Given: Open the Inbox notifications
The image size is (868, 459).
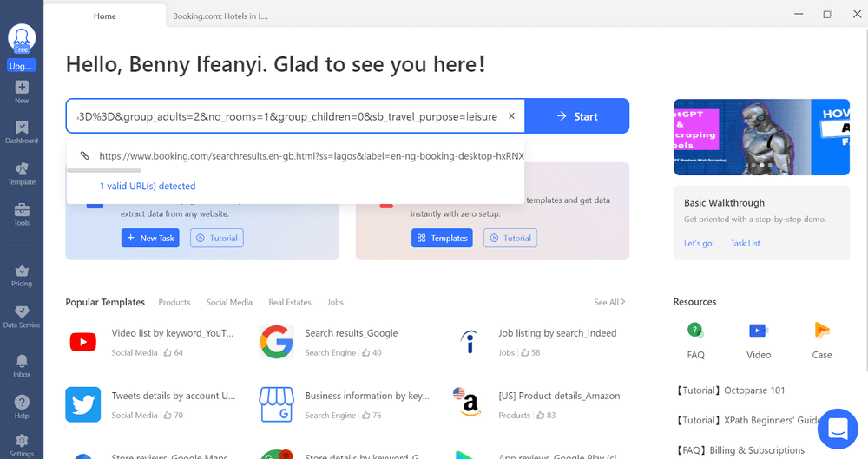Looking at the screenshot, I should [22, 366].
